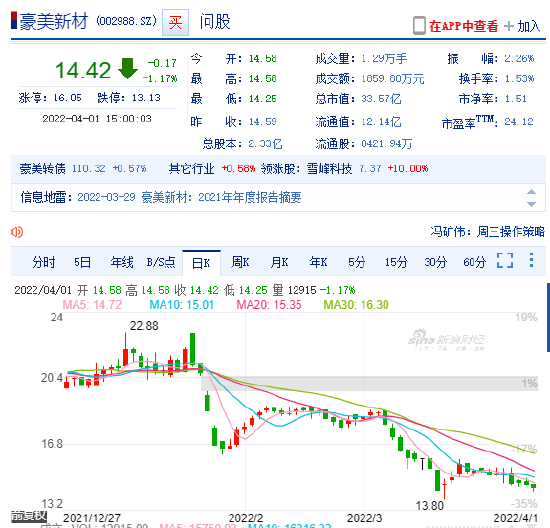Switch to the 分时 chart tab
The height and width of the screenshot is (528, 550).
(x=44, y=262)
